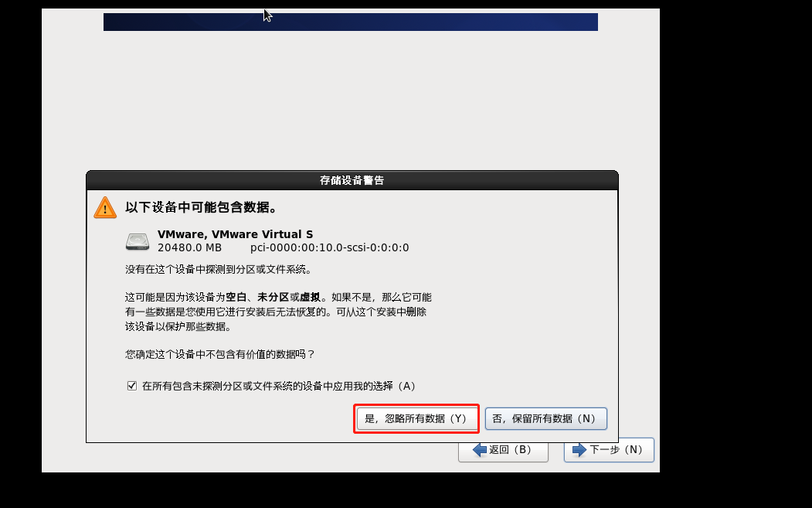Uncheck the apply-my-choice-to-all-devices checkbox
812x508 pixels.
tap(132, 386)
